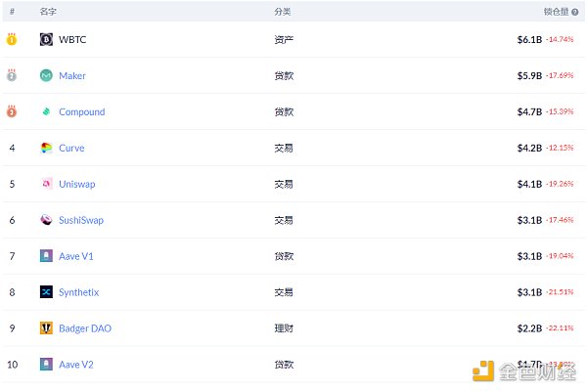Open the Compound project link

click(x=81, y=112)
